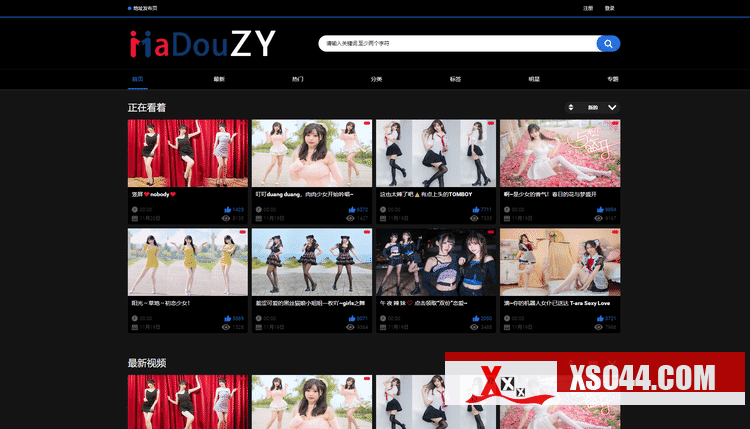
Task: Open the 新的 sort order selector
Action: (592, 107)
